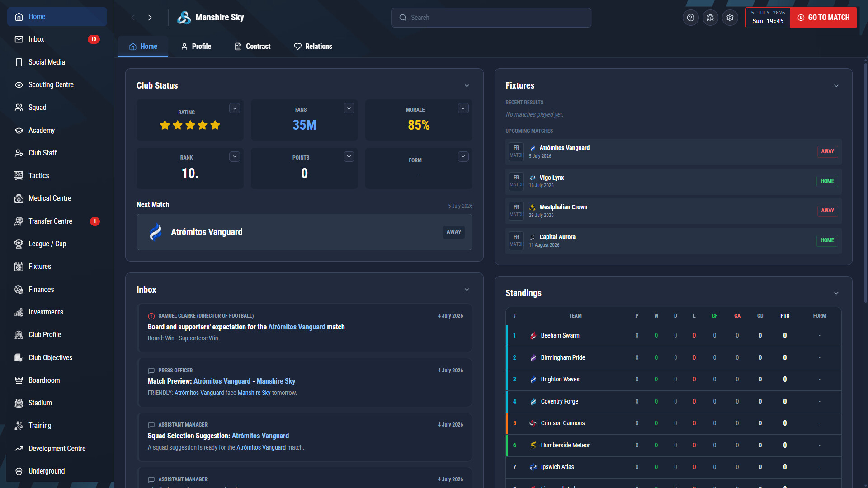Open the Scouting Centre eye icon
Image resolution: width=868 pixels, height=488 pixels.
click(x=19, y=85)
